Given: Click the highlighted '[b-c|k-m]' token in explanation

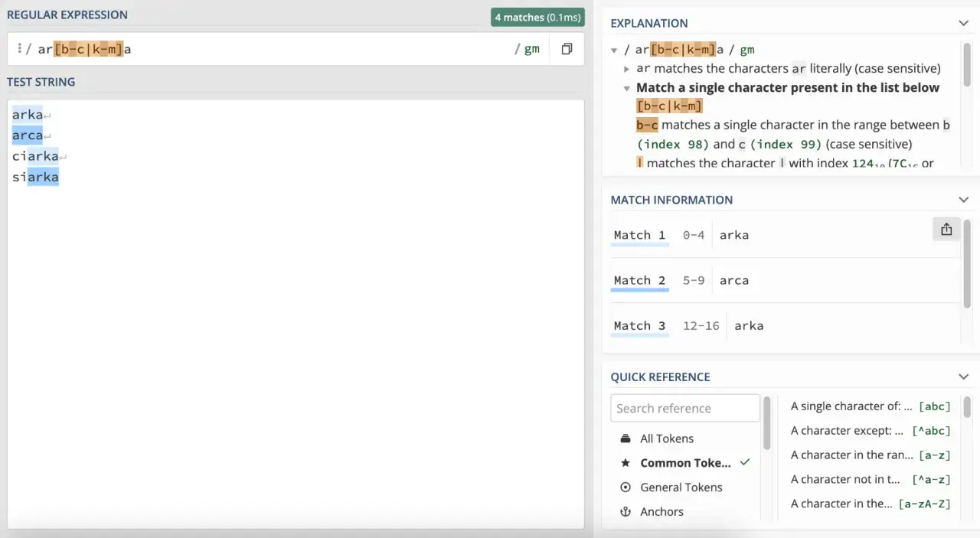Looking at the screenshot, I should pyautogui.click(x=669, y=106).
